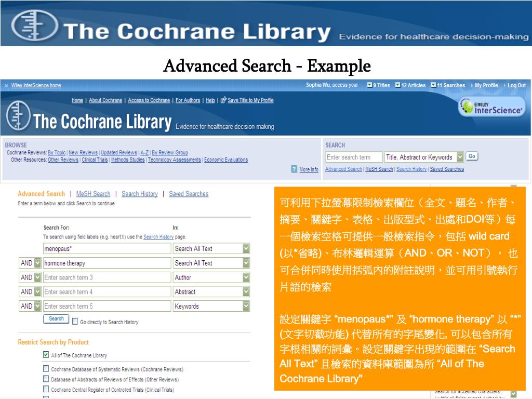Check Database of Abstracts of Reviews of Effects
This screenshot has height=399, width=532.
click(46, 379)
